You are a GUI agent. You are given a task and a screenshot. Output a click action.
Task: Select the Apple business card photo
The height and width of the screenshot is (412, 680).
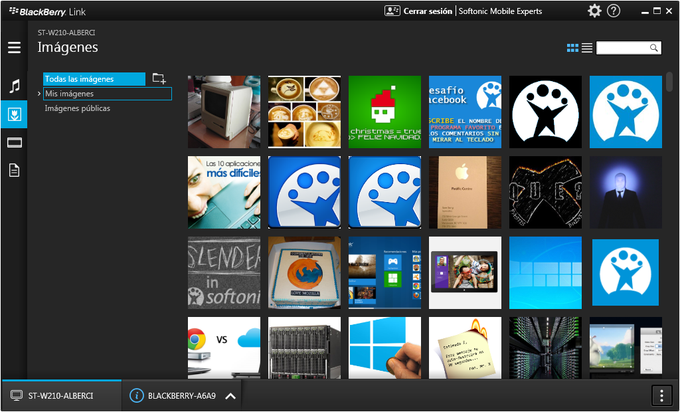click(465, 192)
